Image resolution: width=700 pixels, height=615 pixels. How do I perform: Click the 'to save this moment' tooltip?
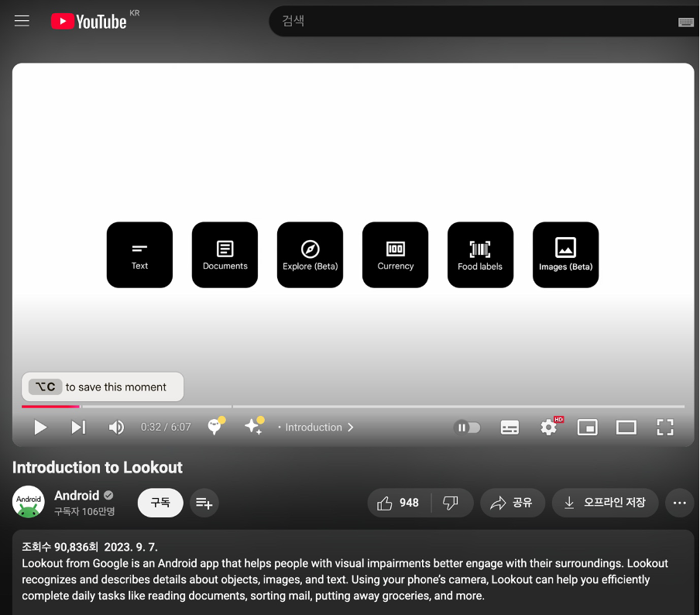(102, 387)
